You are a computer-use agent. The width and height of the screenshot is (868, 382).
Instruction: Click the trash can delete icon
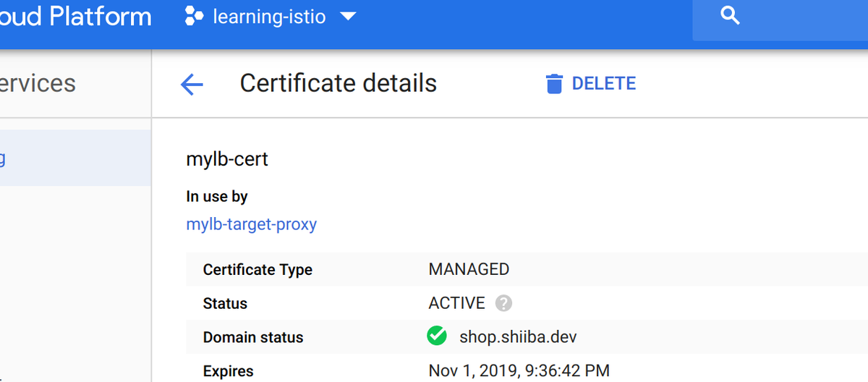[554, 84]
